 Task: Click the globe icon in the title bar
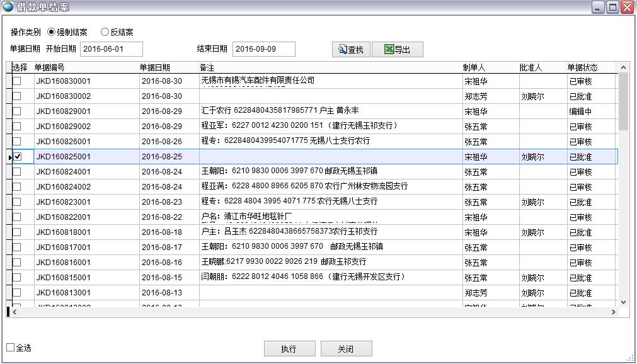click(x=8, y=7)
